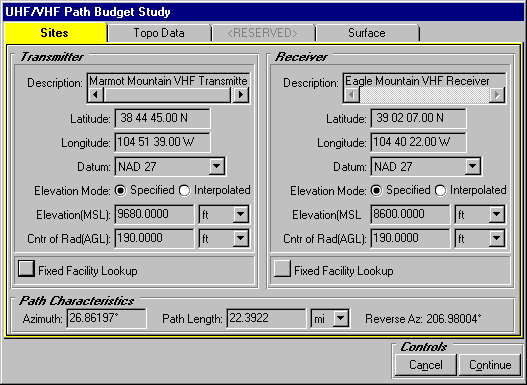Viewport: 527px width, 385px height.
Task: Click the Transmitter Latitude field
Action: point(162,118)
